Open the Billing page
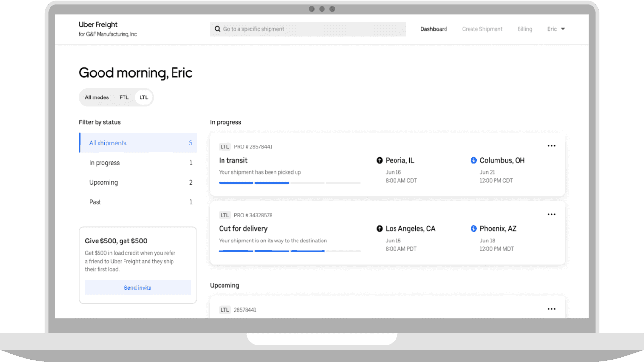 (x=524, y=29)
